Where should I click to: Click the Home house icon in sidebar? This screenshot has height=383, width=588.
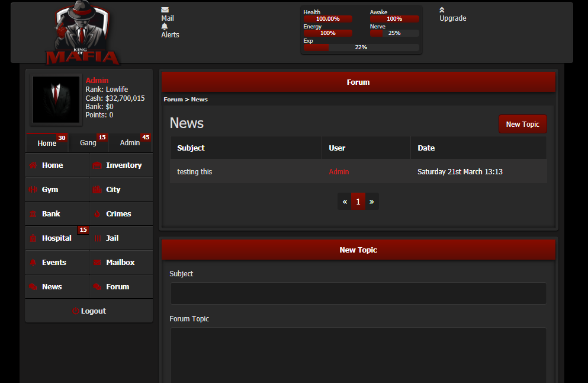coord(33,165)
